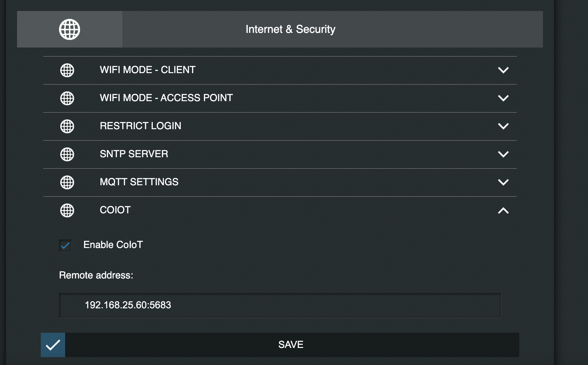Expand WIFI MODE - CLIENT chevron
Viewport: 588px width, 365px height.
coord(503,70)
